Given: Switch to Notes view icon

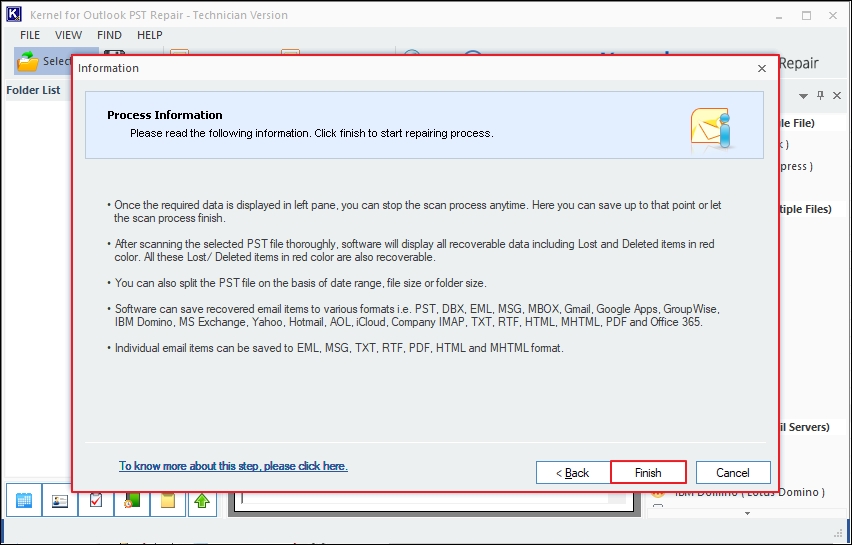Looking at the screenshot, I should (167, 500).
